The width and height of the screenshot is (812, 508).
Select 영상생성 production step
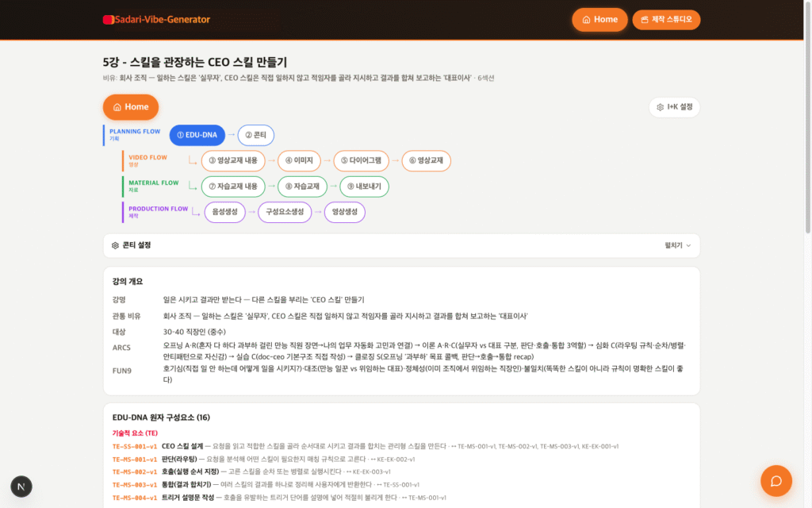click(344, 212)
